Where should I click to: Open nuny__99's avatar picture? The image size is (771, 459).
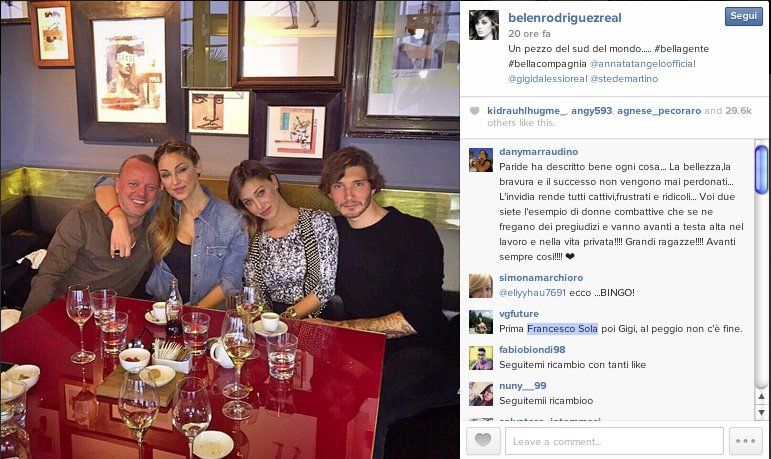pos(480,394)
